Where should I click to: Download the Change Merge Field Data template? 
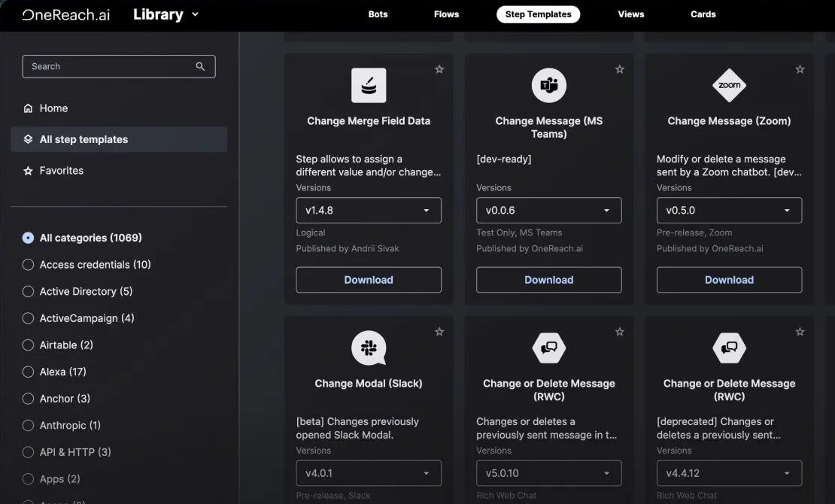point(369,280)
